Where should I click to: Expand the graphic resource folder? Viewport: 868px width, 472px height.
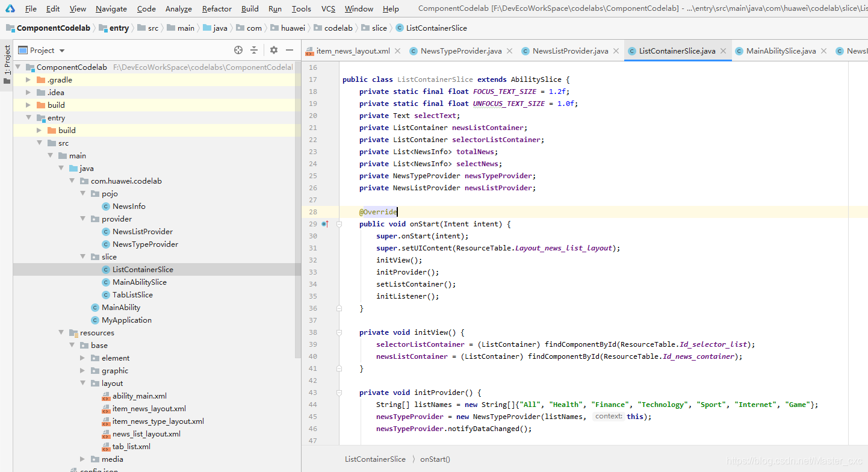pyautogui.click(x=82, y=371)
